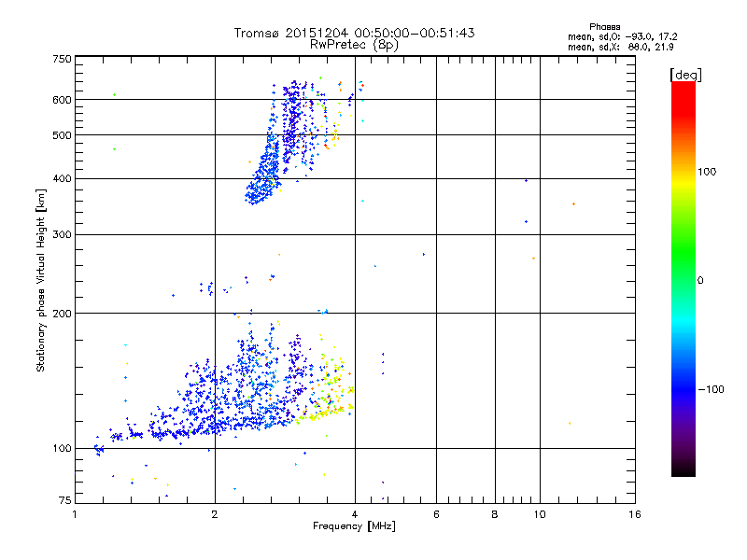747x560 pixels.
Task: Click the colorbar label '-100'
Action: click(x=711, y=389)
